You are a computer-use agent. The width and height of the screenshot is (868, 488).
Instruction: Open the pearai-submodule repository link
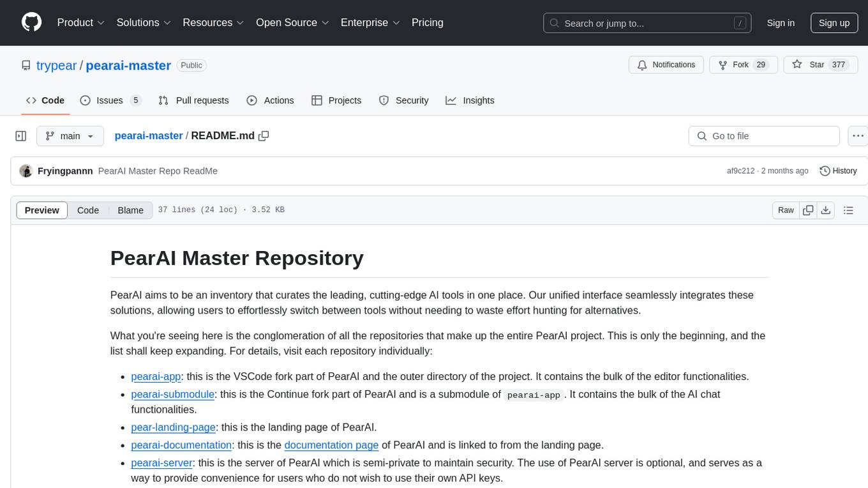(x=174, y=394)
